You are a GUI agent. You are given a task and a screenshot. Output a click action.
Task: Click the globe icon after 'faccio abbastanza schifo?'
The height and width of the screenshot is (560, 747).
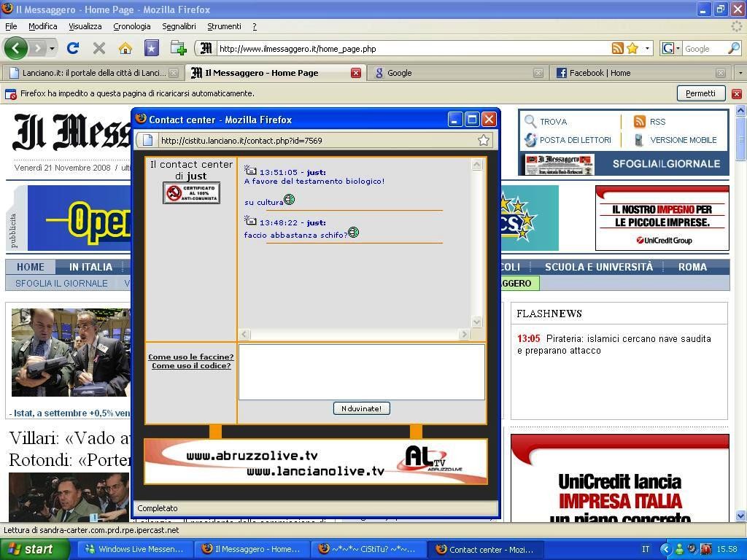(x=354, y=233)
